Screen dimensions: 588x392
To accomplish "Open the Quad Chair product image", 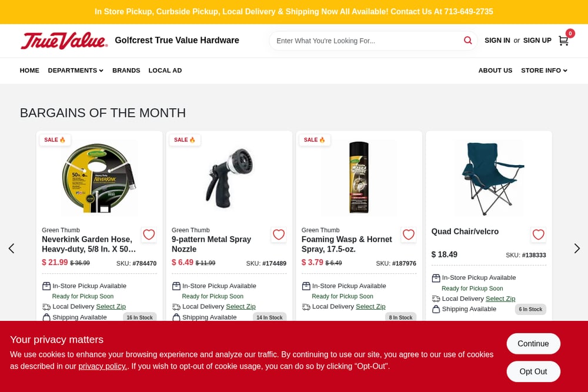I will pos(489,178).
